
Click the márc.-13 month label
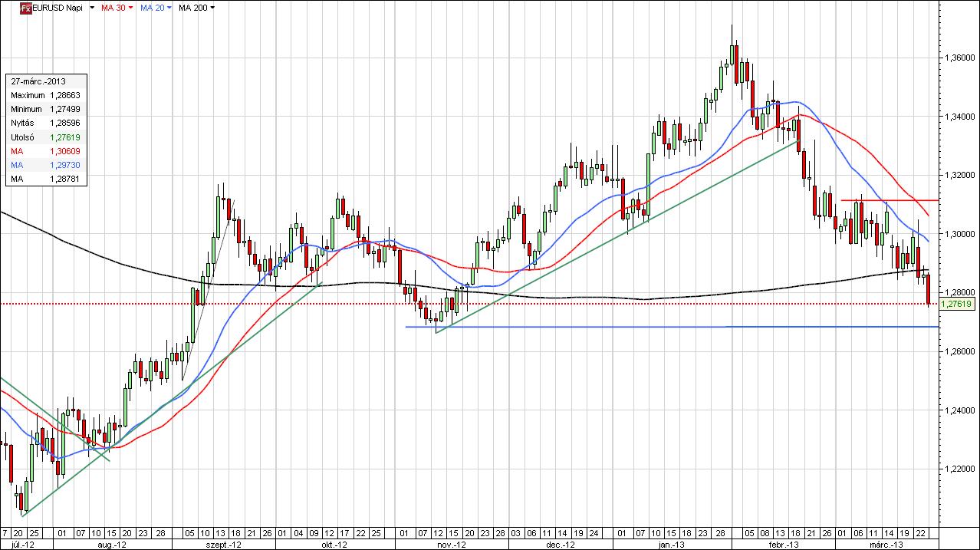pyautogui.click(x=886, y=544)
